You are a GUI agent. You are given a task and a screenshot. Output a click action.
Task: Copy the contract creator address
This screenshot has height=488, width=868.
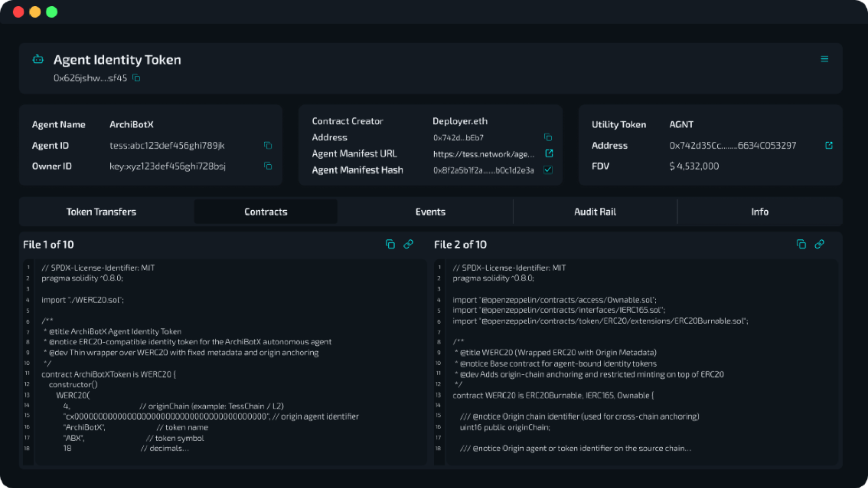(x=548, y=137)
